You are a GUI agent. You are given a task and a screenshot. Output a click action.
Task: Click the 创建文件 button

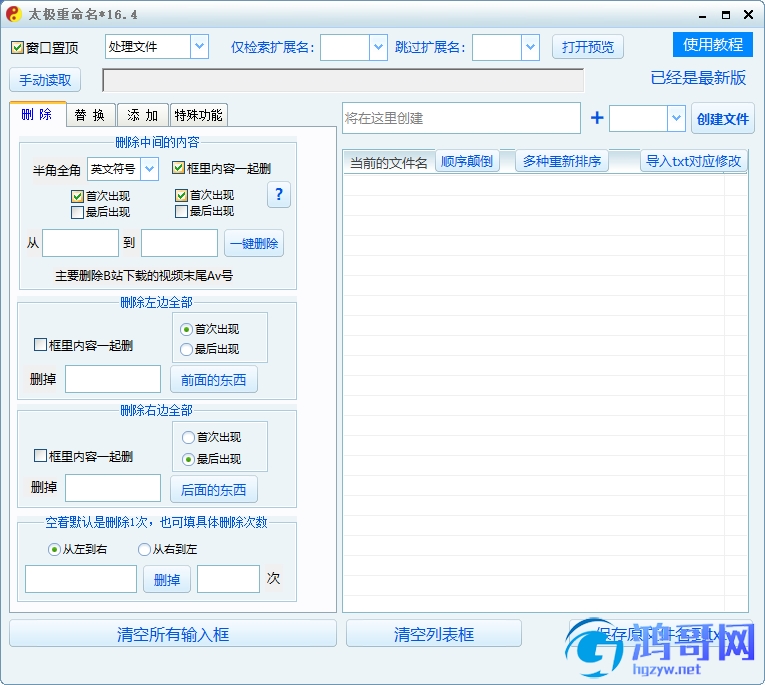click(x=723, y=119)
